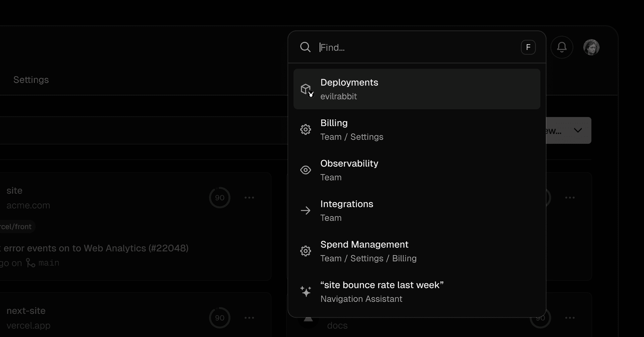Click the Spend Management gear icon
The image size is (644, 337).
[x=306, y=251]
